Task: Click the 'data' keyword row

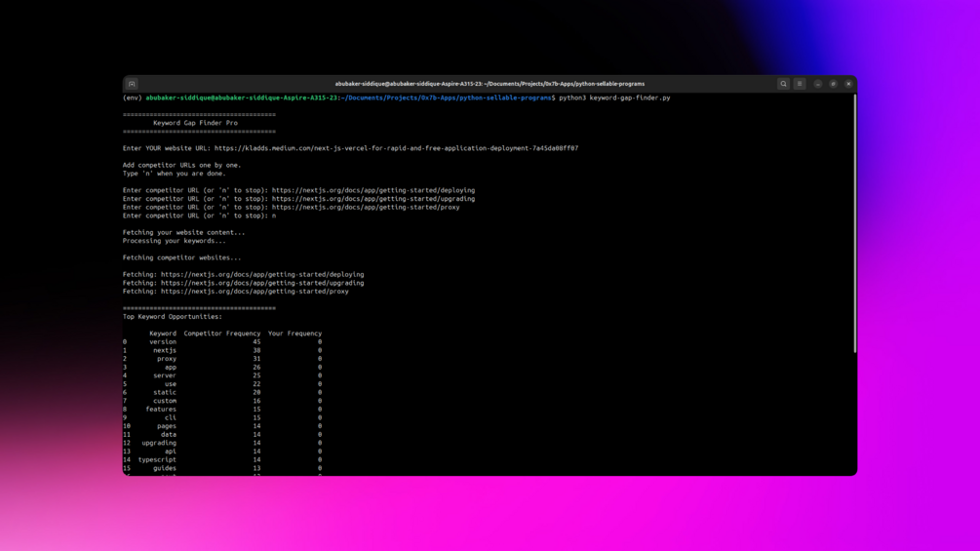Action: click(222, 434)
